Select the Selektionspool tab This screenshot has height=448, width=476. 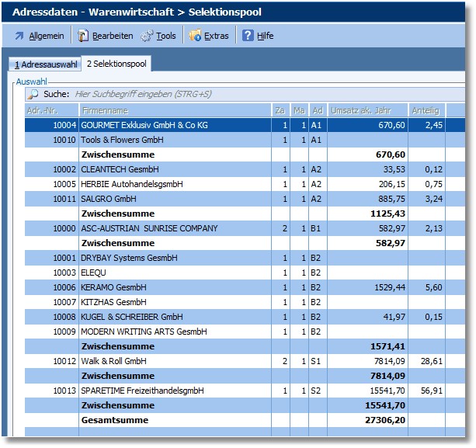(116, 64)
